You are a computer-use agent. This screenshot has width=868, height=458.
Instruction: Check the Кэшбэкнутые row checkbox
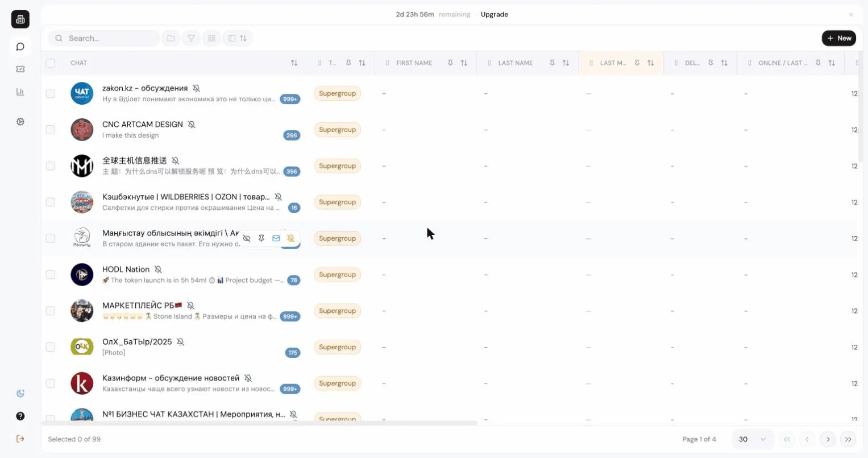click(x=51, y=202)
